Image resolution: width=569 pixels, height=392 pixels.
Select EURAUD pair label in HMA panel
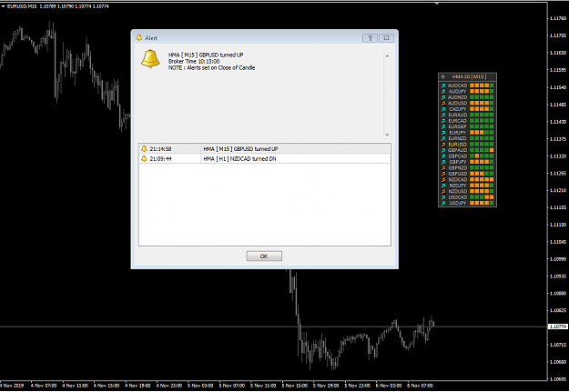pos(457,115)
